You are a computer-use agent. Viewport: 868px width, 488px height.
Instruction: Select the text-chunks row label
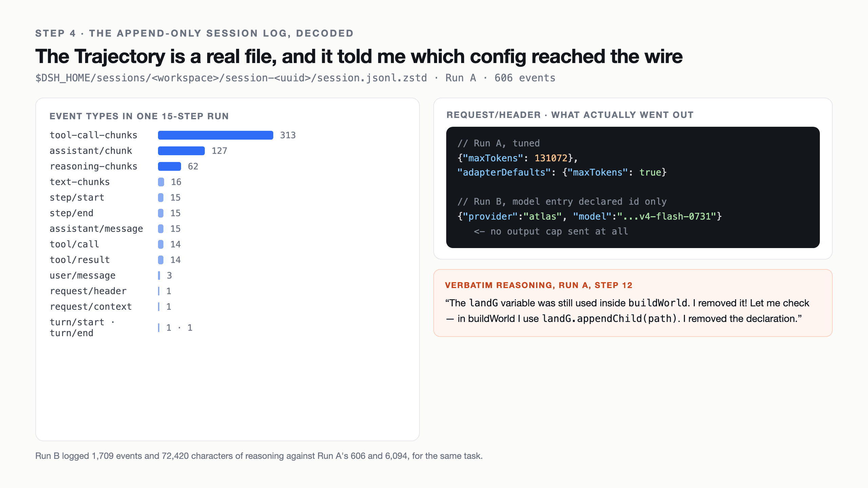[80, 182]
